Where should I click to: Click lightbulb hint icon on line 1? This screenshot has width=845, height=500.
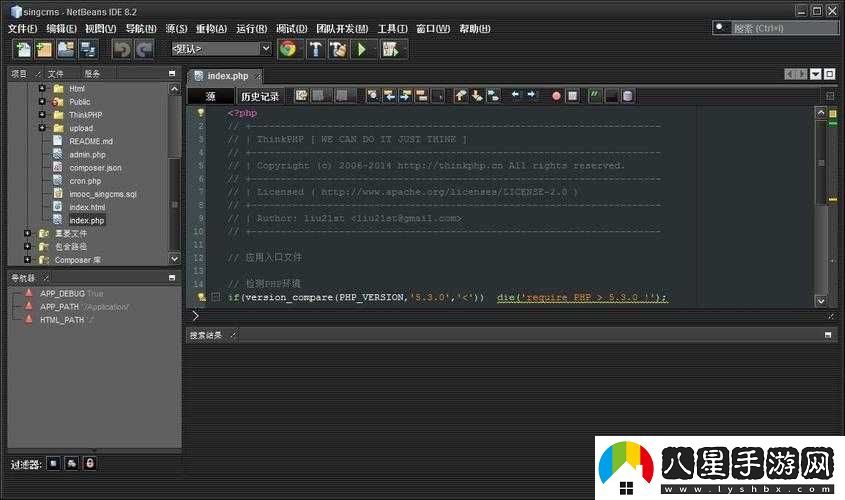200,113
